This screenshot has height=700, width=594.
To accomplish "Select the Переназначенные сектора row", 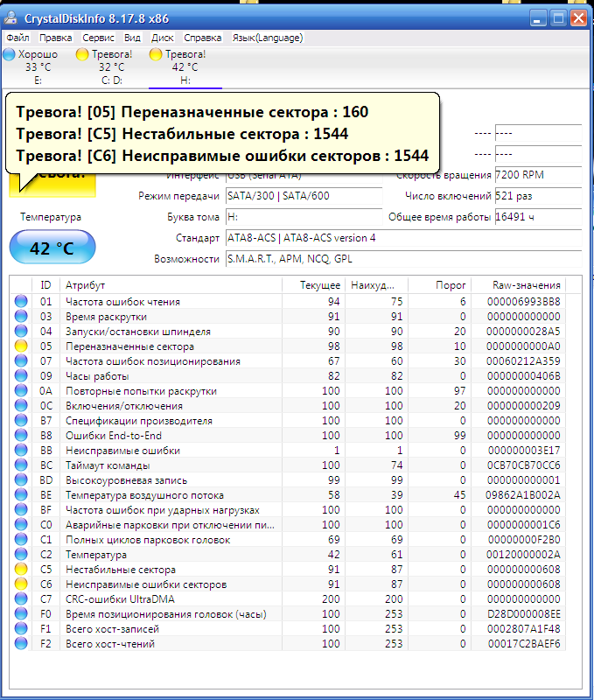I will click(x=289, y=346).
